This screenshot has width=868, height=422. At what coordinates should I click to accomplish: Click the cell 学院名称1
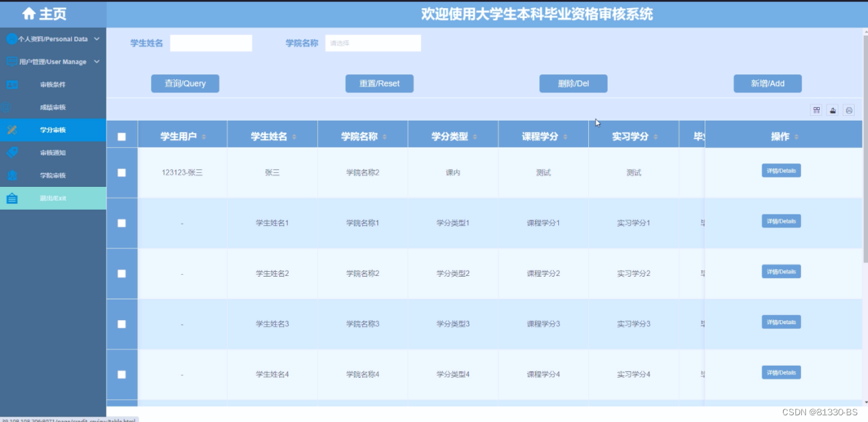(x=363, y=223)
